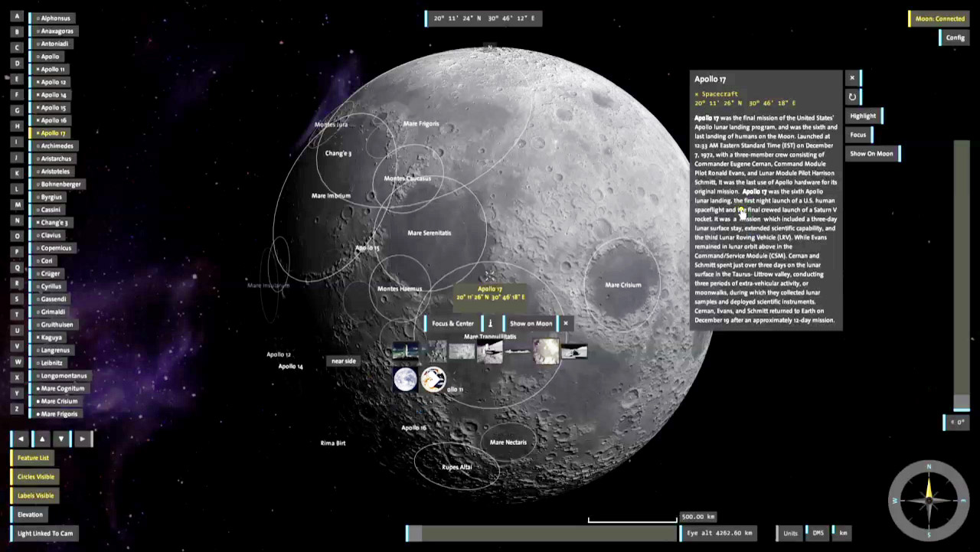Dismiss the Focus & Center popup toolbar
This screenshot has height=552, width=980.
coord(566,324)
